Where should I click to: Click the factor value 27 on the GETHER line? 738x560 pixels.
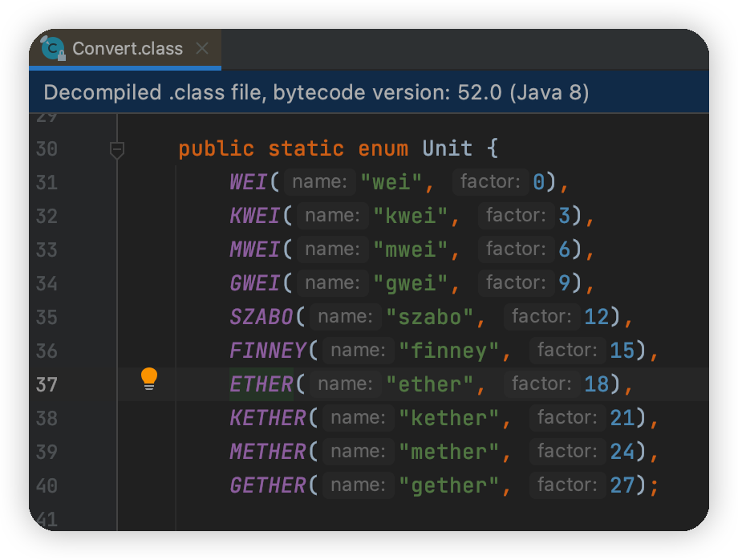[622, 485]
